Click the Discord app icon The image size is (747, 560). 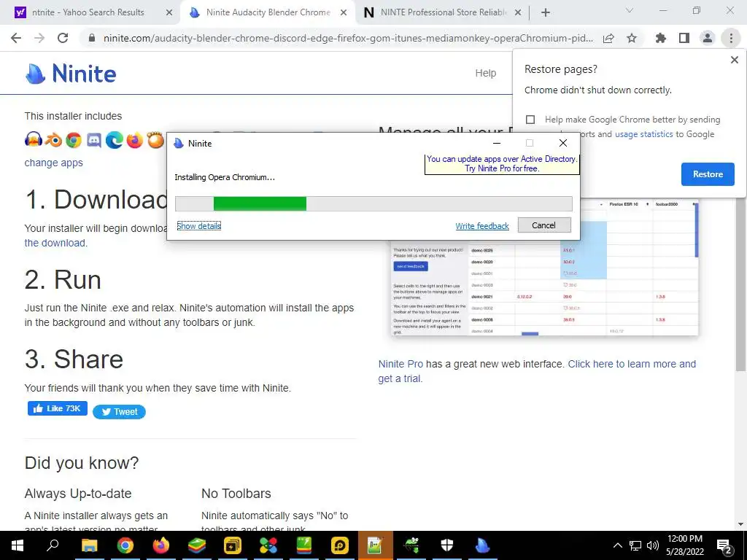pos(94,140)
